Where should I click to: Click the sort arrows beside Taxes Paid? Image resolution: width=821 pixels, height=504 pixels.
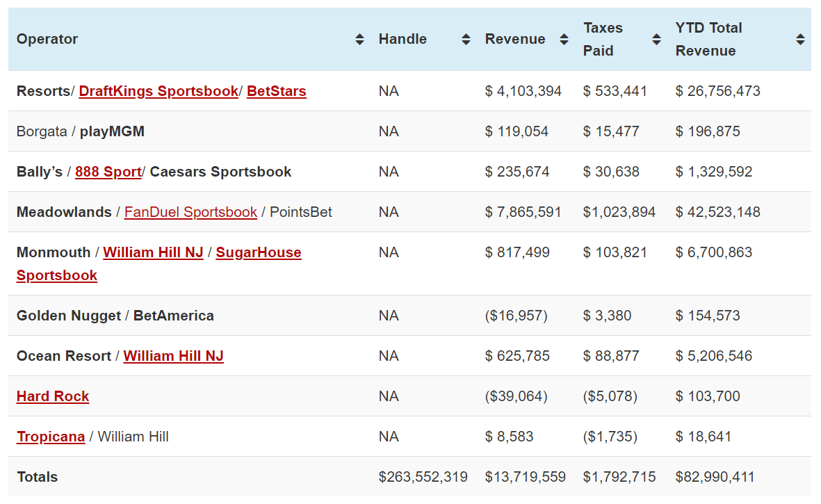(x=656, y=40)
